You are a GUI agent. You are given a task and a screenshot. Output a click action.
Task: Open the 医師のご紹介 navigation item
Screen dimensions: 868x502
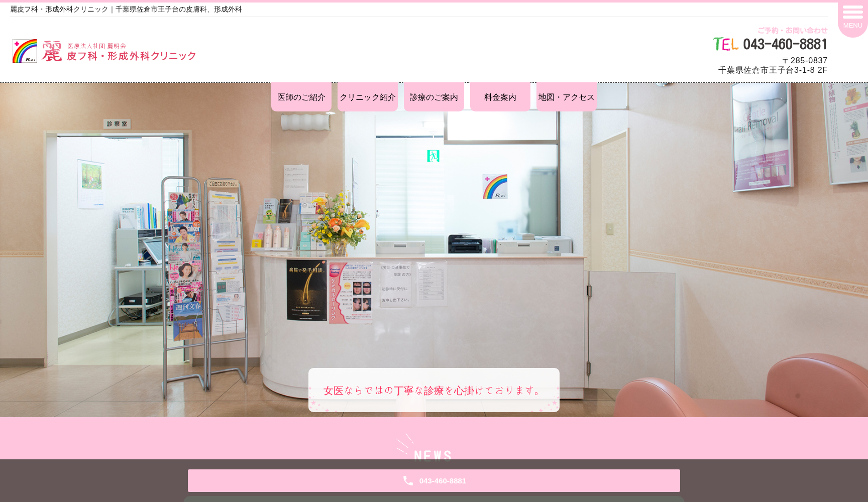(301, 97)
